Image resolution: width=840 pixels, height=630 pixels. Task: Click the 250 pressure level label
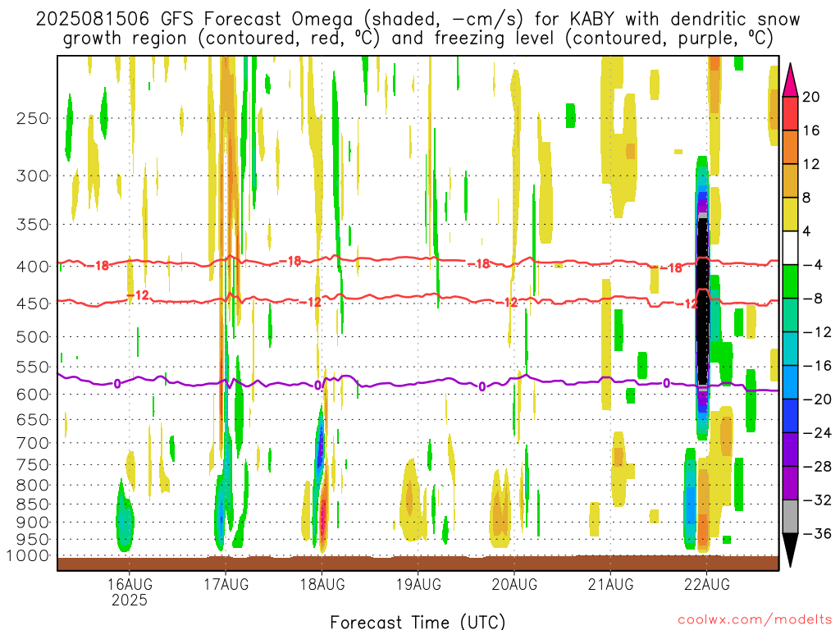coord(33,118)
